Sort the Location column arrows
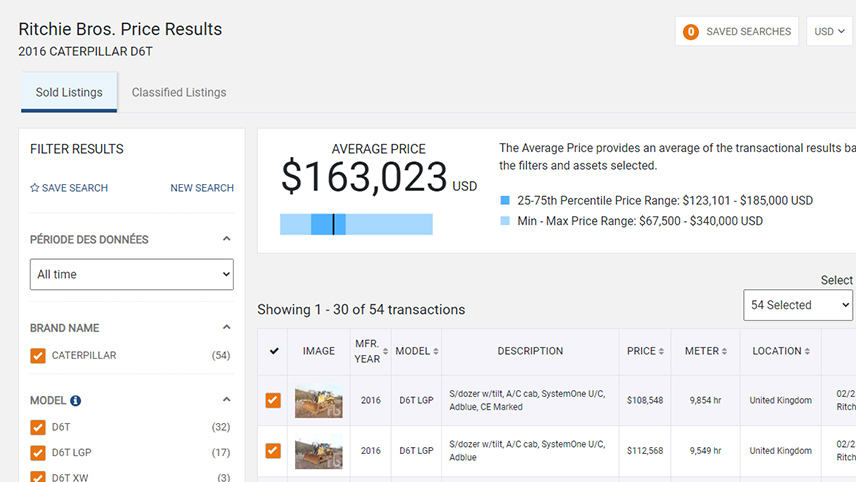 click(x=807, y=352)
